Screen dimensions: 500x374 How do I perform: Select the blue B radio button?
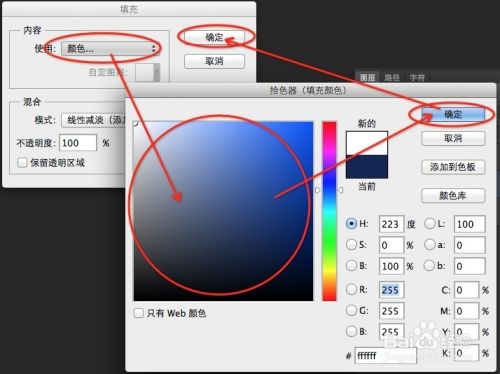[x=351, y=331]
